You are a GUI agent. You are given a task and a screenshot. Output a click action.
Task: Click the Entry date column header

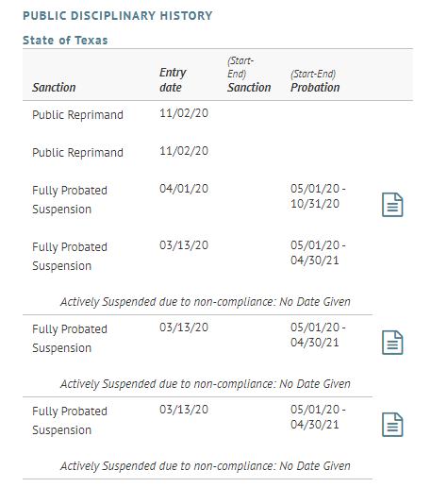(173, 79)
